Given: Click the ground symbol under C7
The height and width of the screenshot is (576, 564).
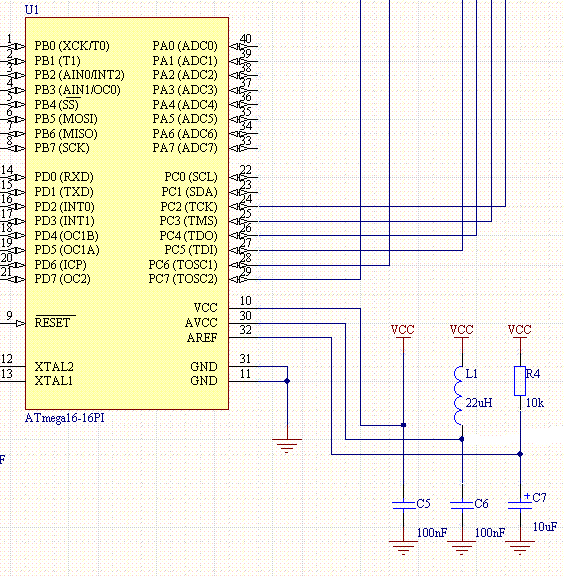Looking at the screenshot, I should tap(520, 548).
